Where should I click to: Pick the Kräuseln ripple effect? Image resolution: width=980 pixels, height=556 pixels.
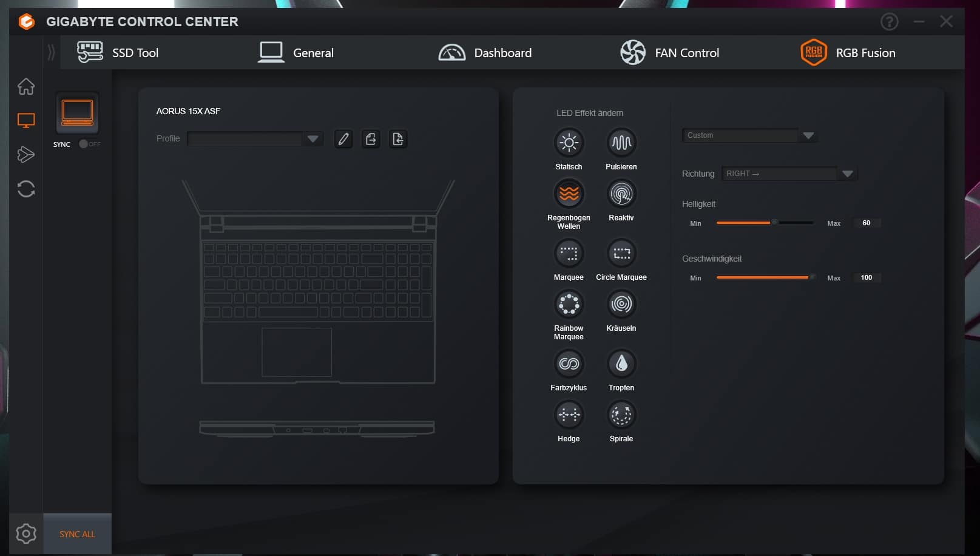pos(621,304)
